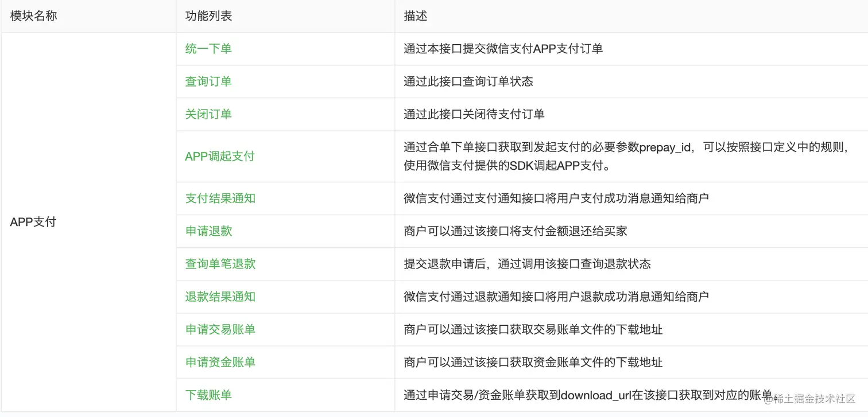Open the 申请交易账单 link
868x417 pixels.
(220, 329)
